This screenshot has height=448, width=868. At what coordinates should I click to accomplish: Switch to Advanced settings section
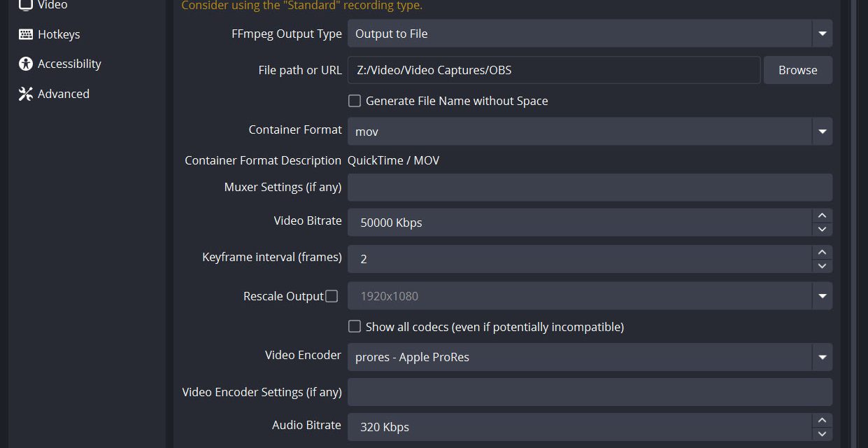[63, 94]
